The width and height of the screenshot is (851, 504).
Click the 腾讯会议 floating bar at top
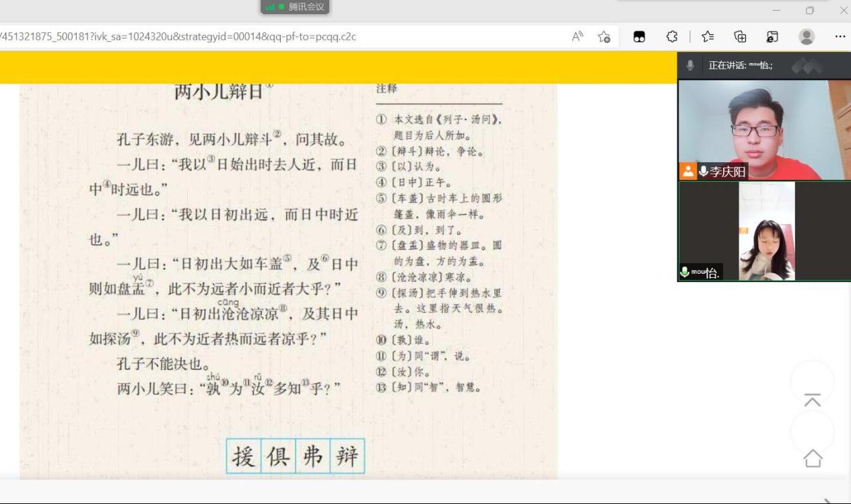(295, 7)
